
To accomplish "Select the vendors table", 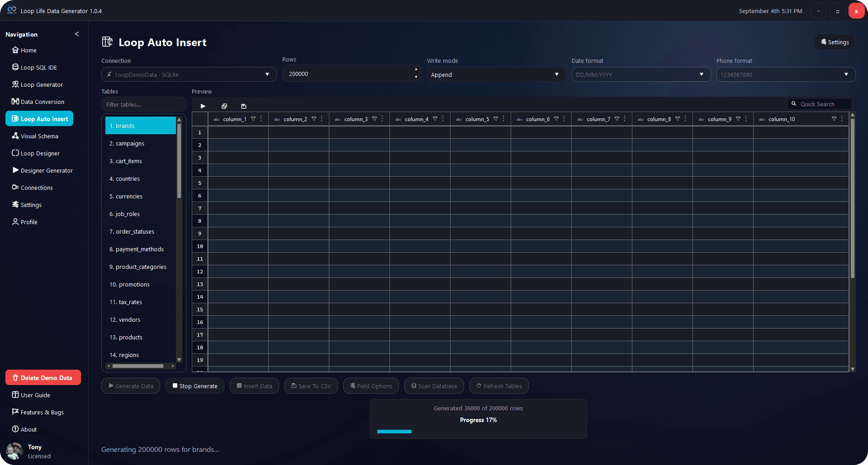I will pyautogui.click(x=140, y=319).
